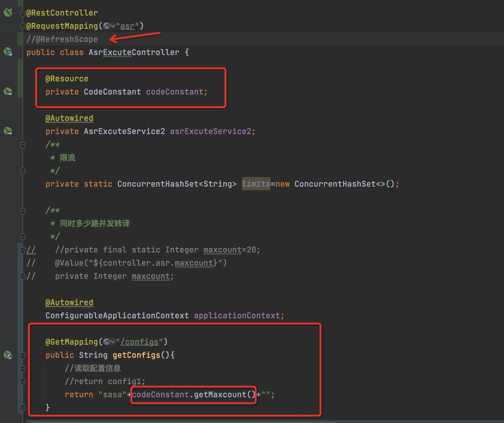
Task: Follow the "/configs" URL mapping link
Action: [139, 342]
